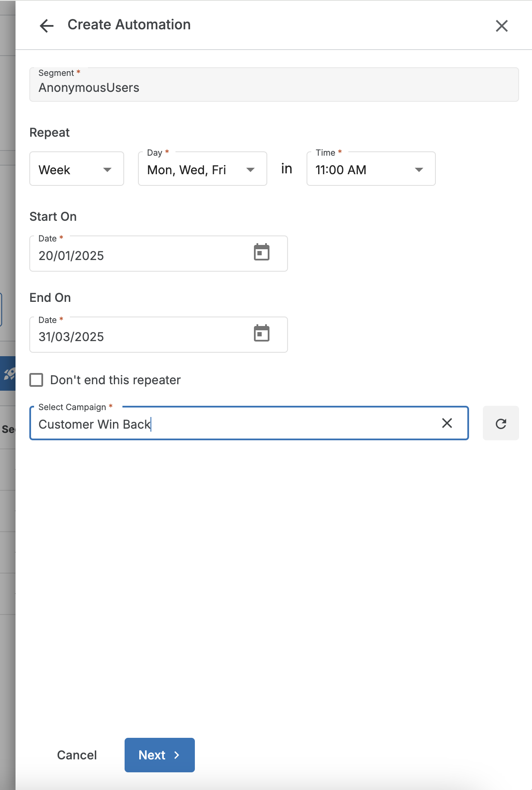532x790 pixels.
Task: Click the rocket icon in sidebar
Action: (x=9, y=373)
